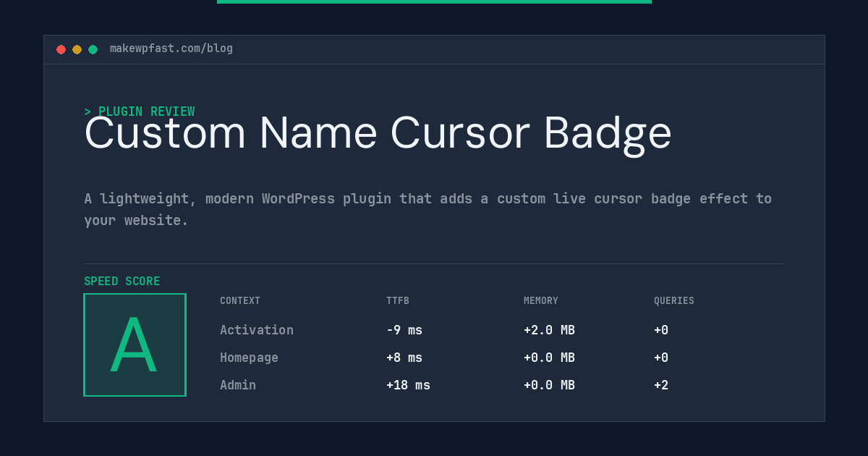Click the green window dot
This screenshot has width=868, height=456.
pyautogui.click(x=93, y=49)
